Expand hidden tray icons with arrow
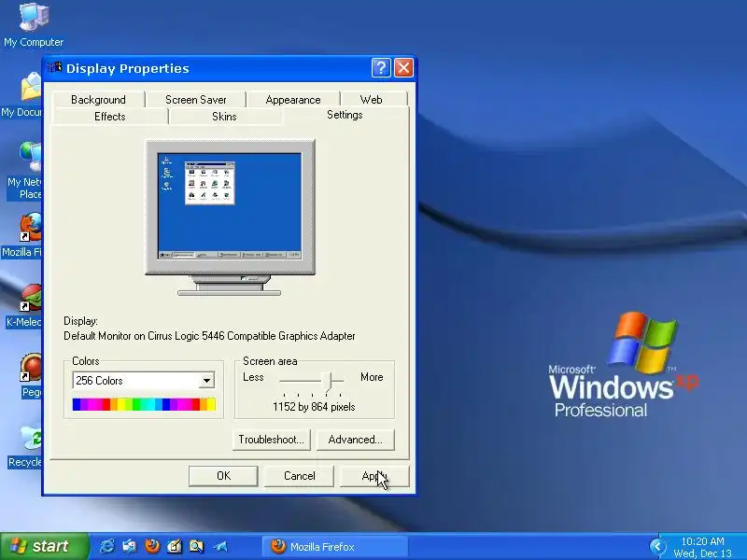This screenshot has width=747, height=560. point(658,546)
